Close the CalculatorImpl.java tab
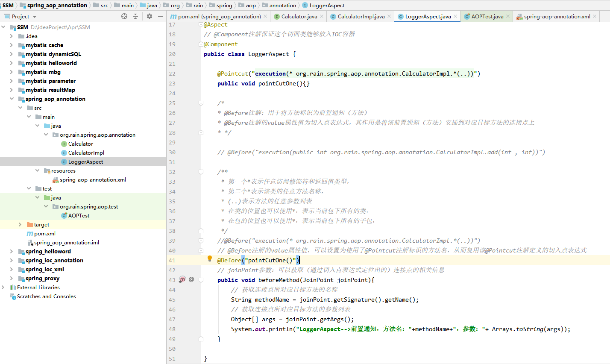 (x=389, y=16)
